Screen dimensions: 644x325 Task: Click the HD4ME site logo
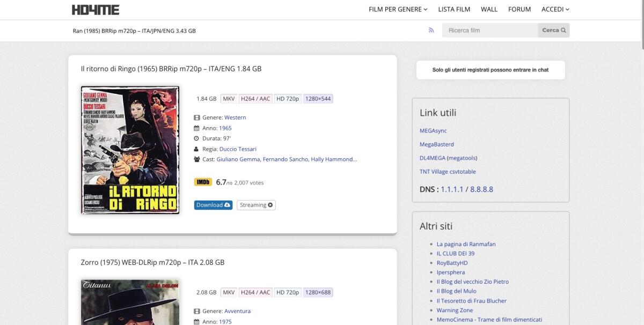pos(96,10)
